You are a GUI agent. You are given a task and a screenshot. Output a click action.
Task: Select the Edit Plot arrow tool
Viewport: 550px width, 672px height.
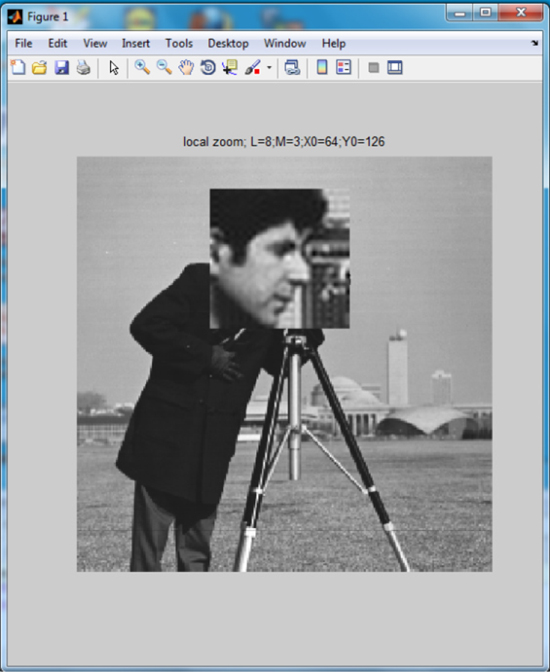point(114,68)
